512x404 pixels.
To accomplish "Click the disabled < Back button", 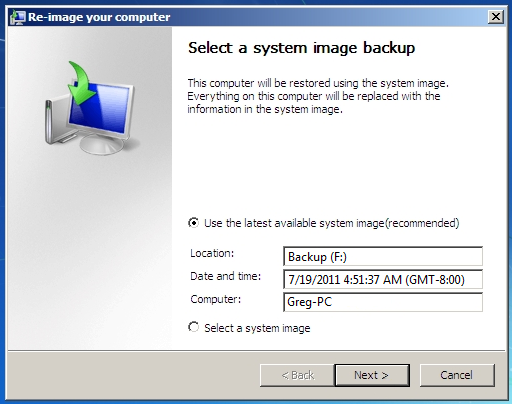I will tap(297, 375).
